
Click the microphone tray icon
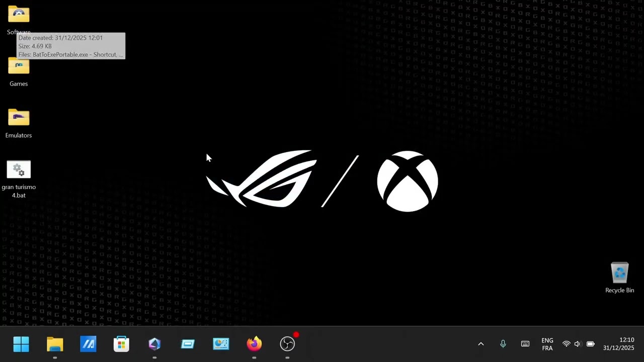(x=503, y=344)
